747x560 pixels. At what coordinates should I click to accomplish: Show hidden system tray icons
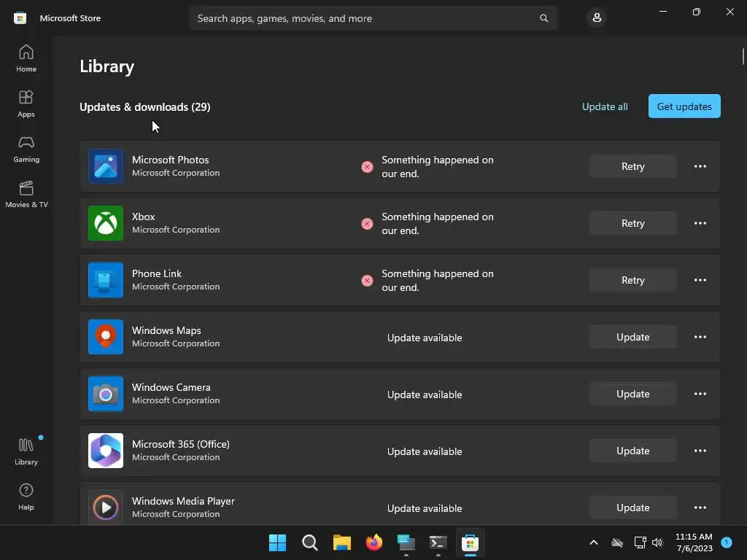[594, 542]
